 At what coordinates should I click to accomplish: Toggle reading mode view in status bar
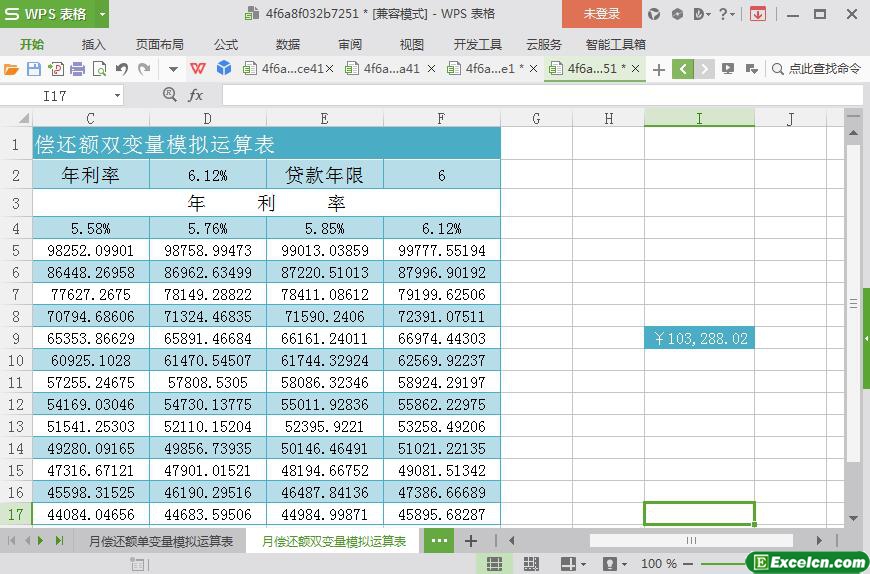coord(570,564)
